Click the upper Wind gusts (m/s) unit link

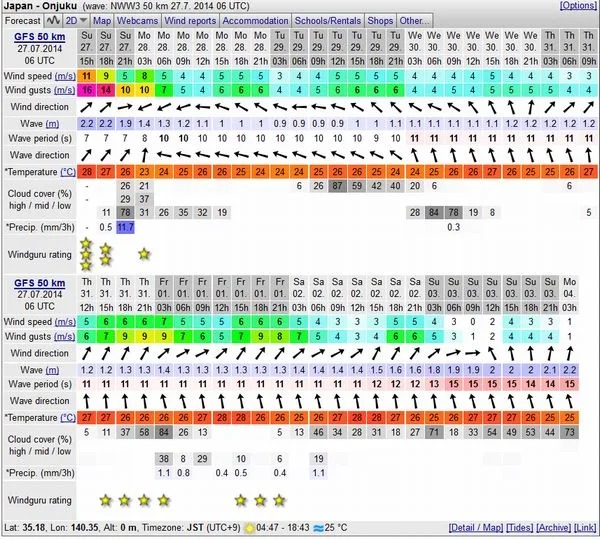pos(65,90)
